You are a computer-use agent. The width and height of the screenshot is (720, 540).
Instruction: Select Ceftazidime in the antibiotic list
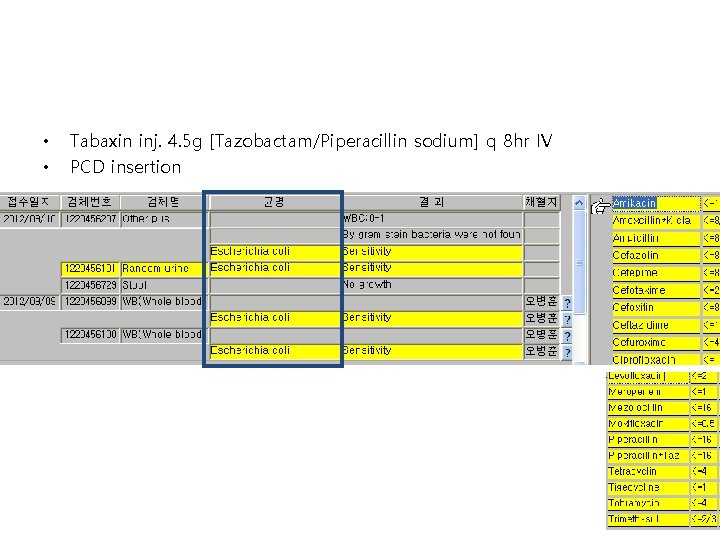tap(656, 326)
